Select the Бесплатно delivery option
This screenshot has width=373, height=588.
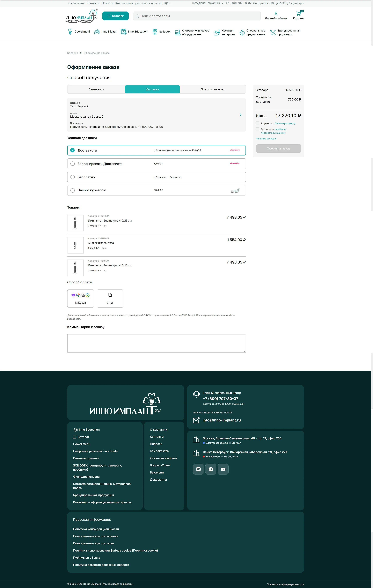156,177
